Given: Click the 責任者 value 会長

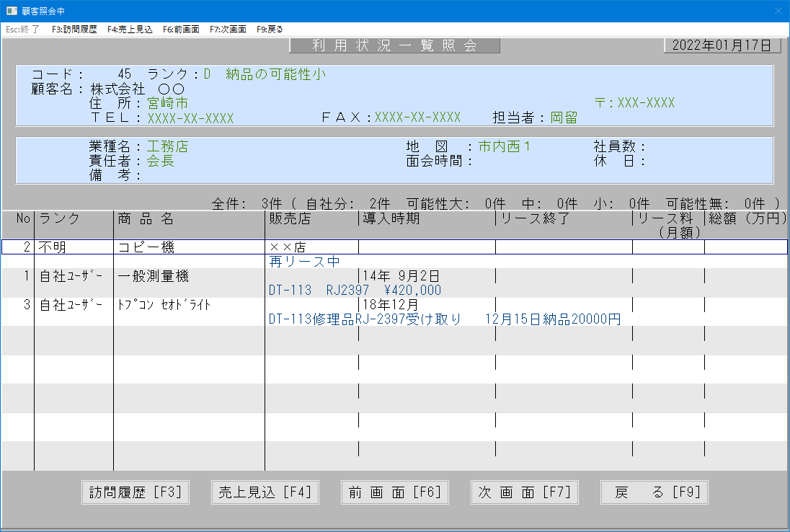Looking at the screenshot, I should pyautogui.click(x=161, y=161).
